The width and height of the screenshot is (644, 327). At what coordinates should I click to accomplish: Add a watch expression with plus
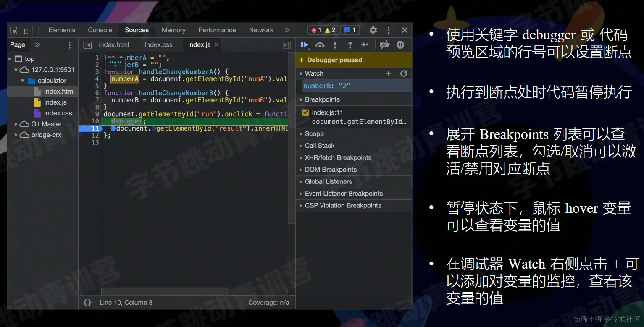click(388, 73)
